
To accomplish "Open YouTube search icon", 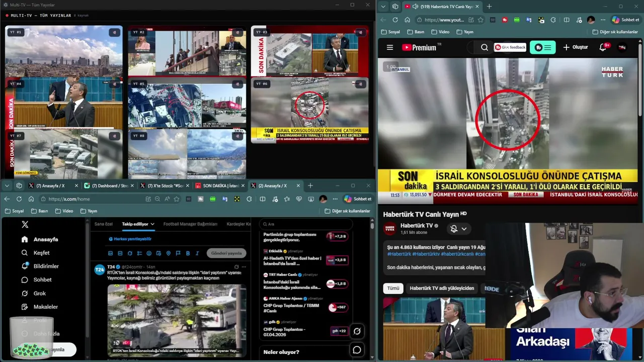I will click(485, 47).
